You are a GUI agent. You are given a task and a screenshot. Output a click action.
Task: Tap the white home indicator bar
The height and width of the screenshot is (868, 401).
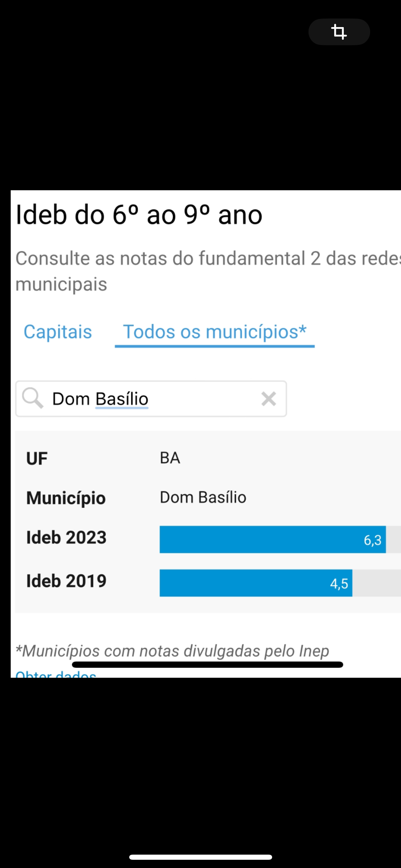[200, 857]
